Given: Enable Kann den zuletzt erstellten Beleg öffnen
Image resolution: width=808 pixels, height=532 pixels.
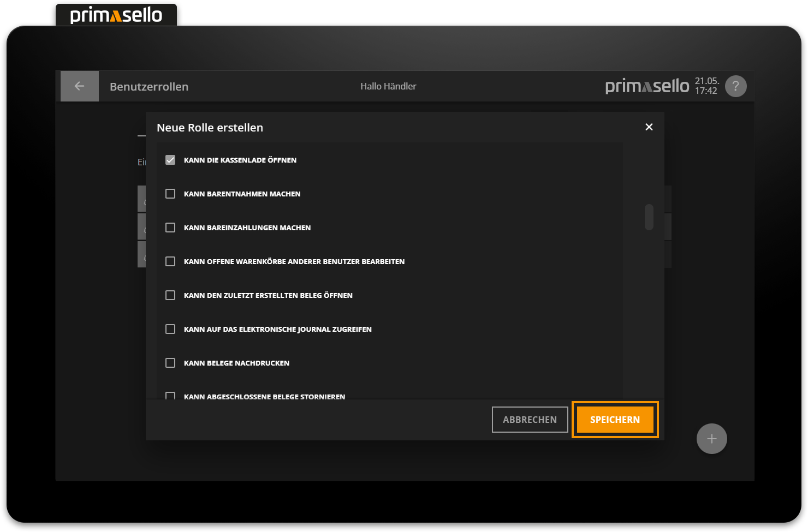Looking at the screenshot, I should point(170,295).
